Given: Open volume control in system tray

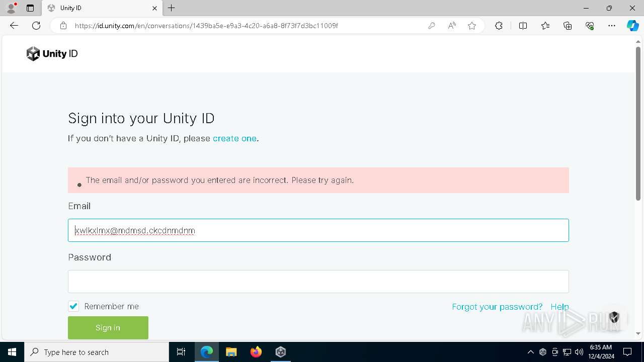Looking at the screenshot, I should (x=579, y=352).
